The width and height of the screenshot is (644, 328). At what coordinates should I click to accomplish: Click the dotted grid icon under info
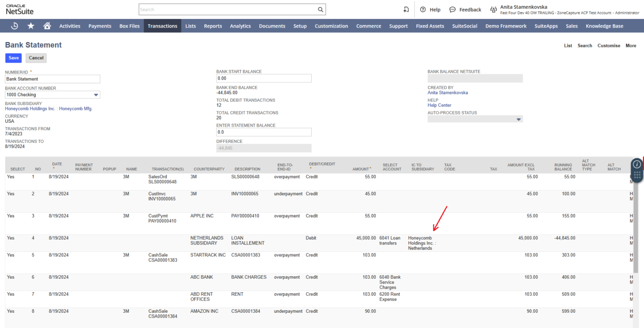637,175
